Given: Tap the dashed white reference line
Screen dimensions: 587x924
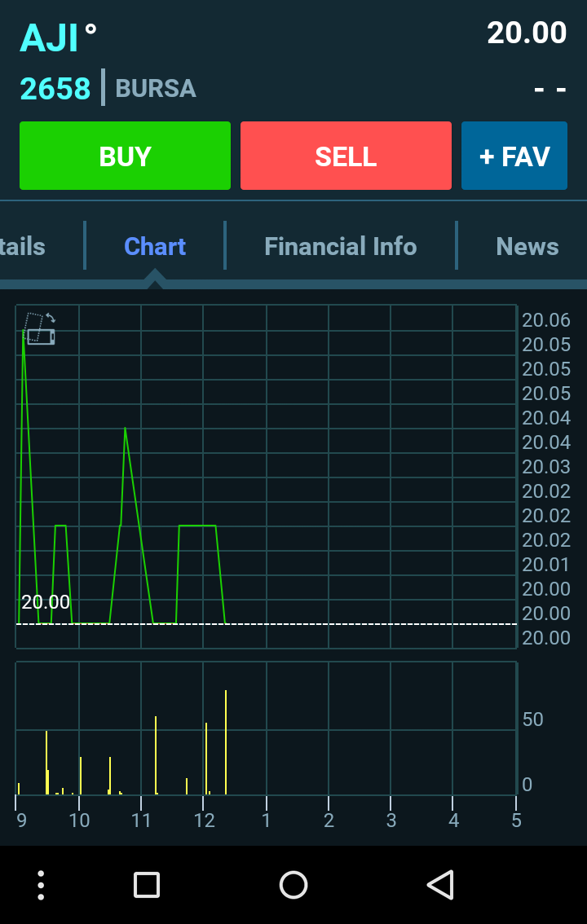Looking at the screenshot, I should [267, 623].
